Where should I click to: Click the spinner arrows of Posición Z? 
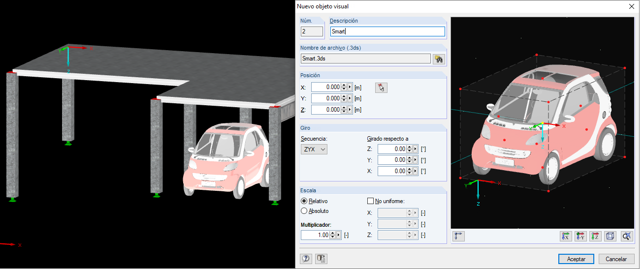pos(344,110)
